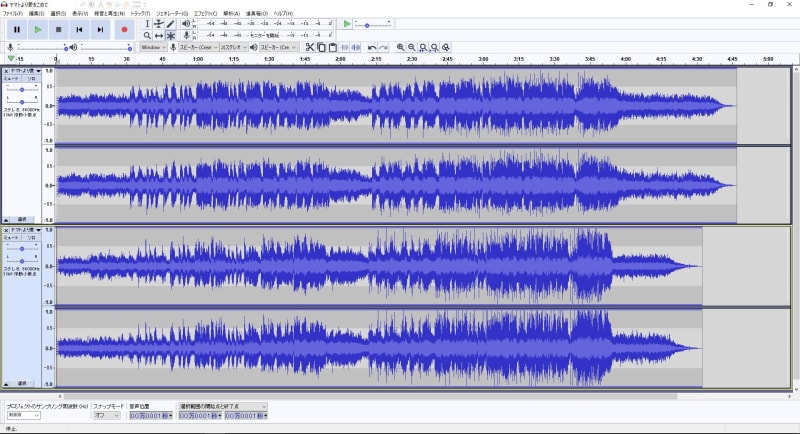Adjust the second track's pan slider

[x=22, y=261]
